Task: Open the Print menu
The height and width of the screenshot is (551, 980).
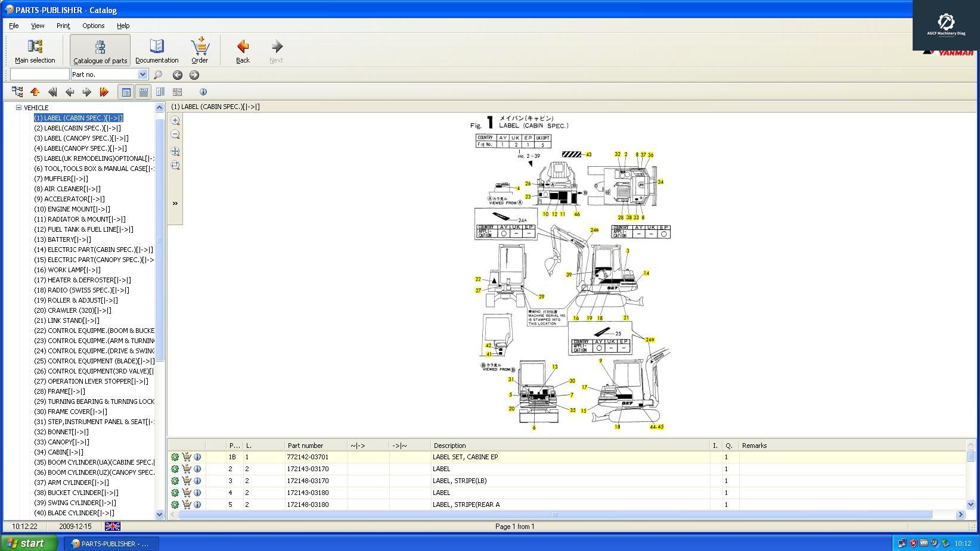Action: tap(63, 26)
